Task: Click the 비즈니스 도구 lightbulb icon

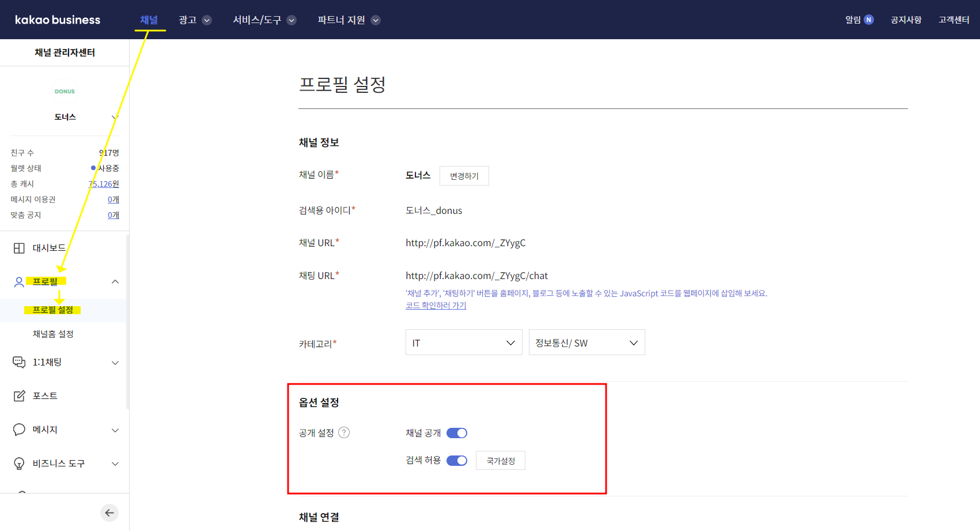Action: [x=19, y=464]
